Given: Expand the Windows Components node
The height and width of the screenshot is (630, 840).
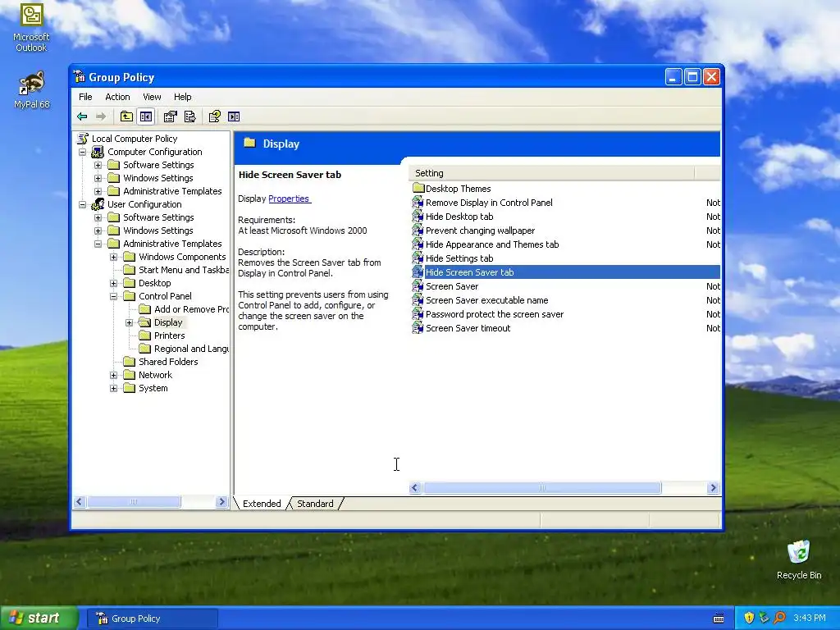Looking at the screenshot, I should (x=113, y=257).
